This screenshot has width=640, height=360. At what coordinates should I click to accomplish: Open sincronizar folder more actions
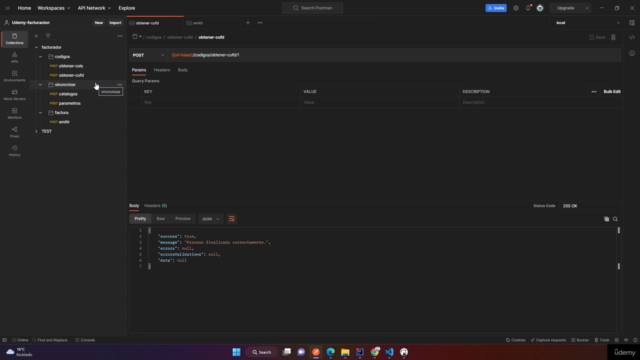click(x=120, y=84)
